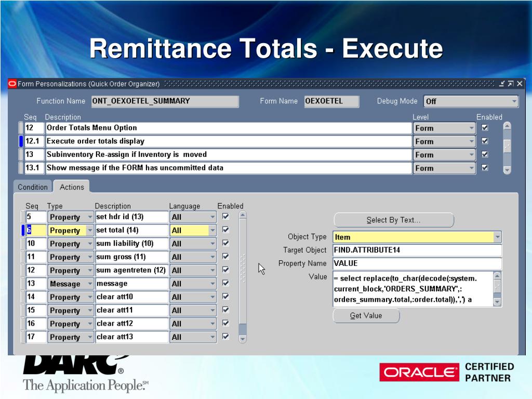The height and width of the screenshot is (399, 532).
Task: Uncheck Enabled for set total (14) action
Action: [225, 230]
